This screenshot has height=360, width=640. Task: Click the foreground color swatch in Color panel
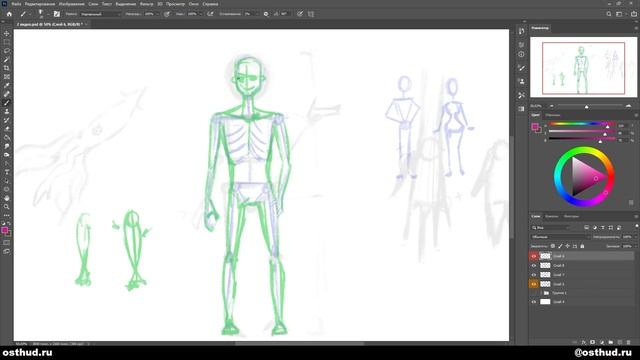coord(534,127)
